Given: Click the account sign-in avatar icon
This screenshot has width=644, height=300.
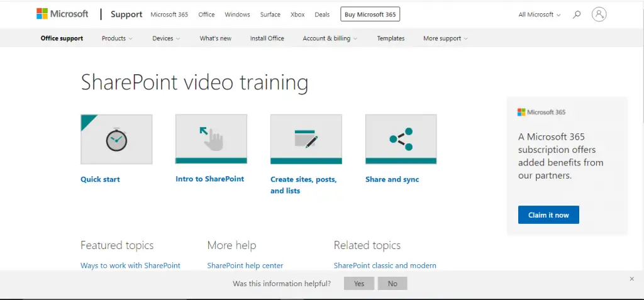Looking at the screenshot, I should pyautogui.click(x=600, y=14).
